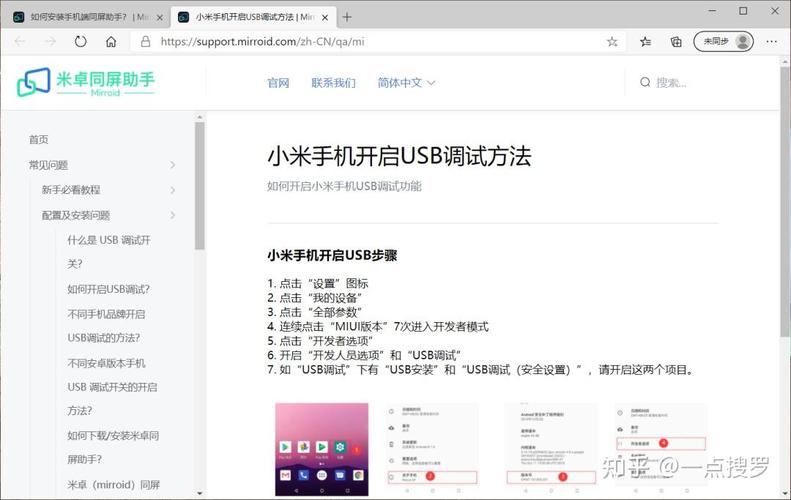Click the sidebar scroll down arrow
This screenshot has width=791, height=500.
(200, 493)
